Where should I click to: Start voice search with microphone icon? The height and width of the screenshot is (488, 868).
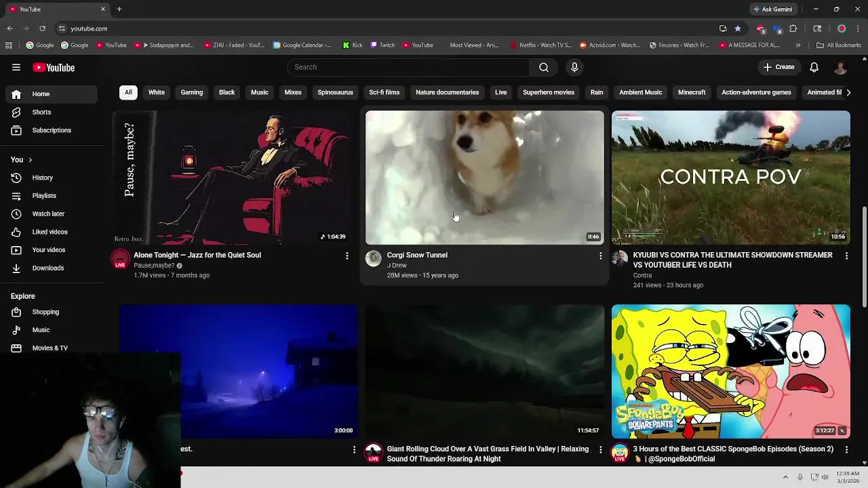click(x=574, y=67)
